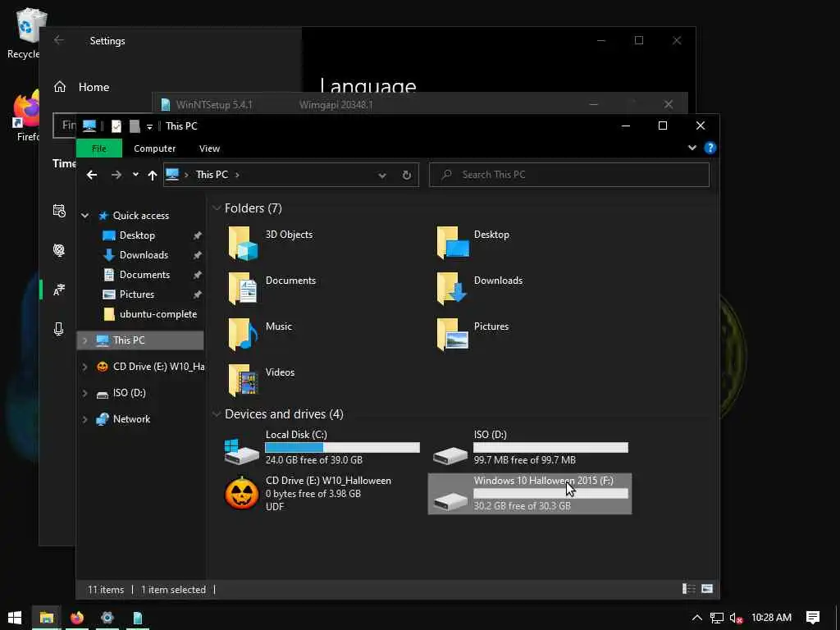Open Firefox from the taskbar

[77, 618]
